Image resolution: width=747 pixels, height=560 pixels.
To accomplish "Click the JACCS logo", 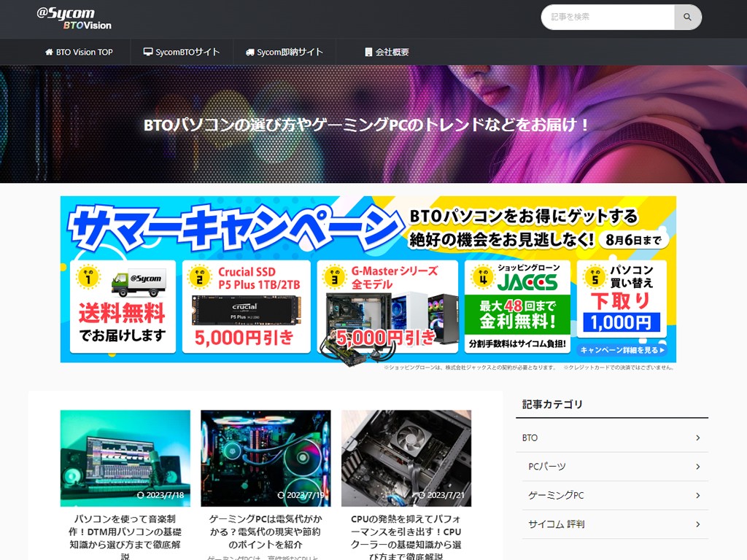I will tap(527, 283).
